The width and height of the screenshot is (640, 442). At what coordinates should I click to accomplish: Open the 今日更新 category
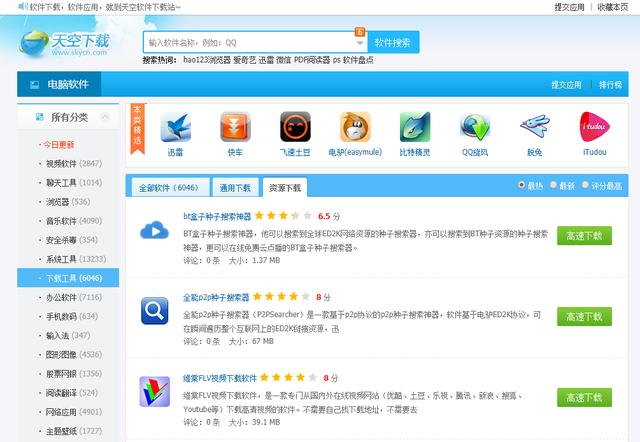click(x=59, y=144)
